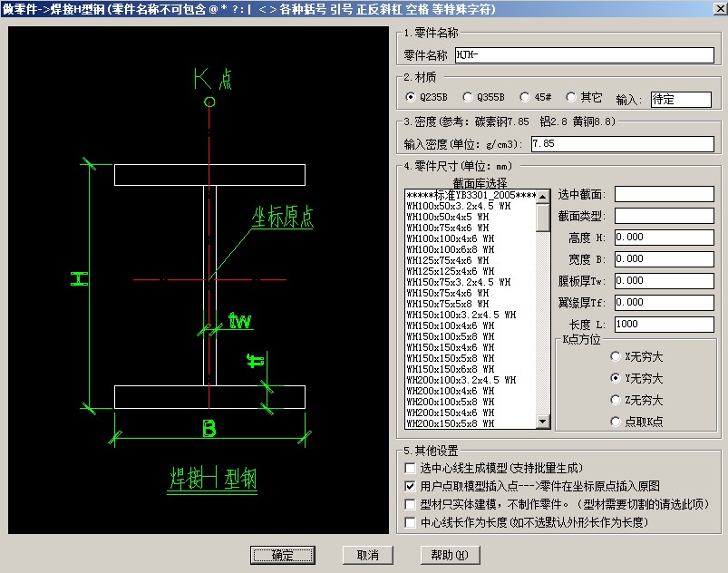Enable 中心线长作为长度 checkbox

tap(411, 522)
